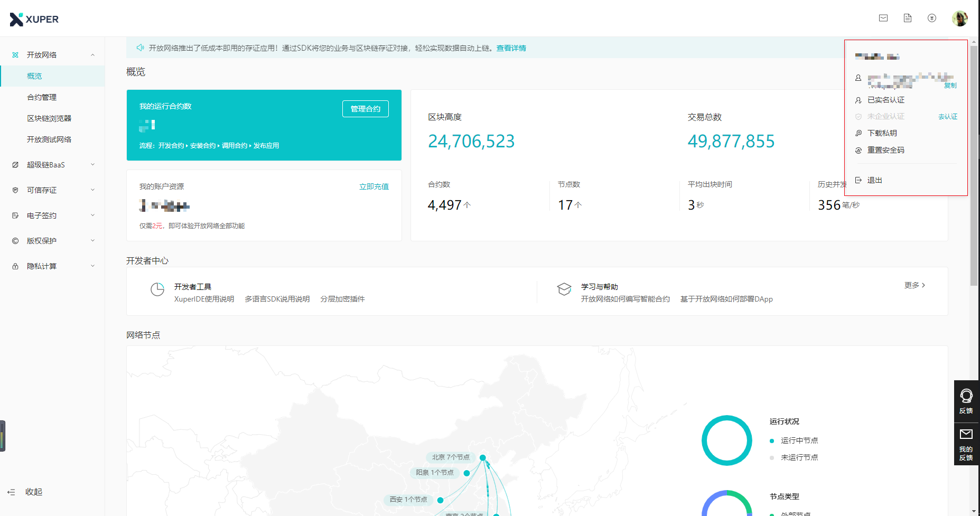Image resolution: width=980 pixels, height=516 pixels.
Task: Click the user avatar picture
Action: coord(959,18)
